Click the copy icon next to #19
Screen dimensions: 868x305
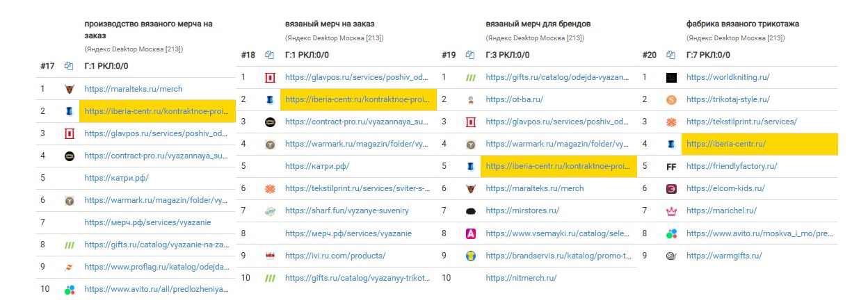click(470, 55)
